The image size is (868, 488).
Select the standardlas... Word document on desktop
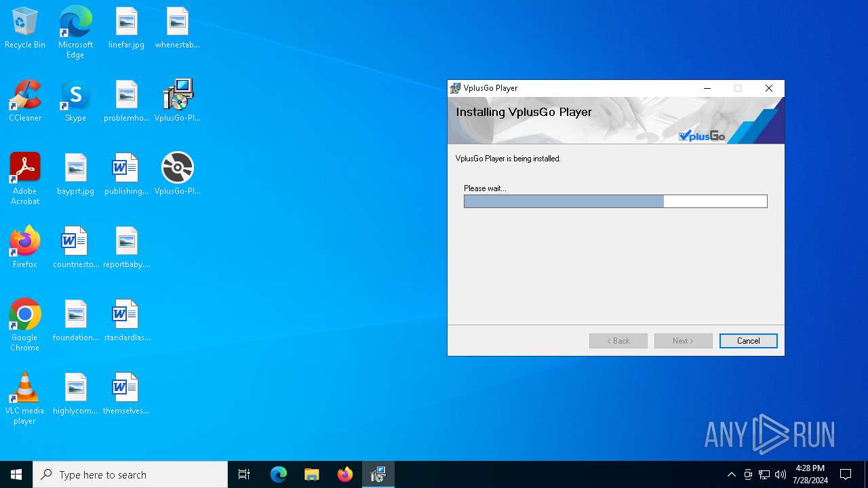[126, 321]
